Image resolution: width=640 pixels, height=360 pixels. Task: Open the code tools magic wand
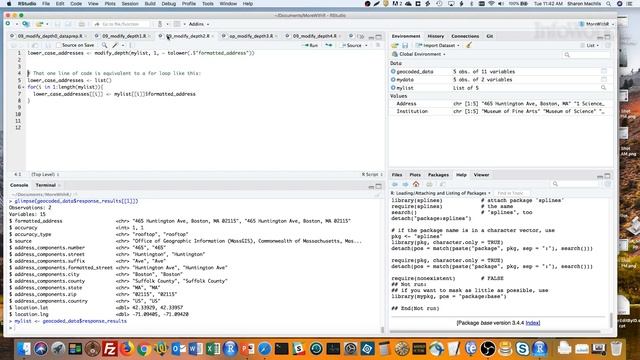pos(116,45)
